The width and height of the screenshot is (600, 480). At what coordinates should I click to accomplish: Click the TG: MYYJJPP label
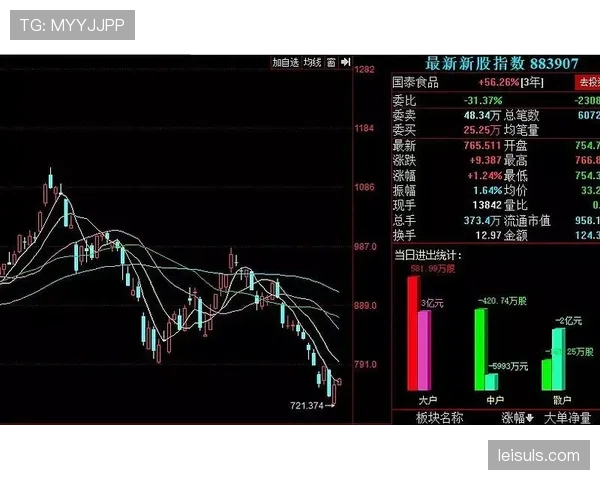pos(72,24)
